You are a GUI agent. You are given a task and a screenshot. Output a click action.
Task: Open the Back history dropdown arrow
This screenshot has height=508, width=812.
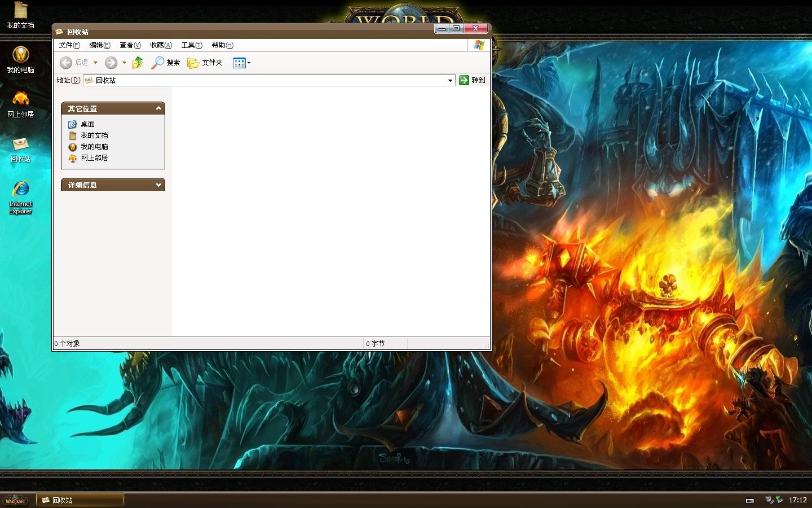point(95,63)
